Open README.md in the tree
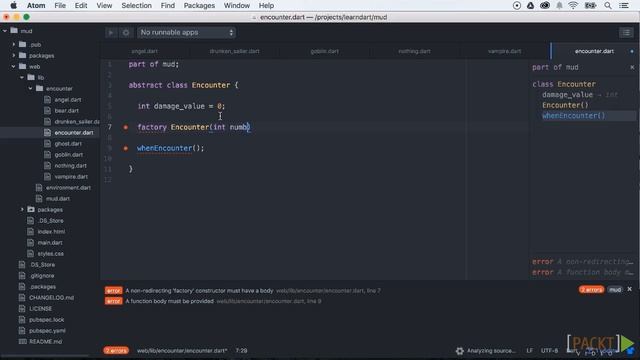 pos(45,342)
